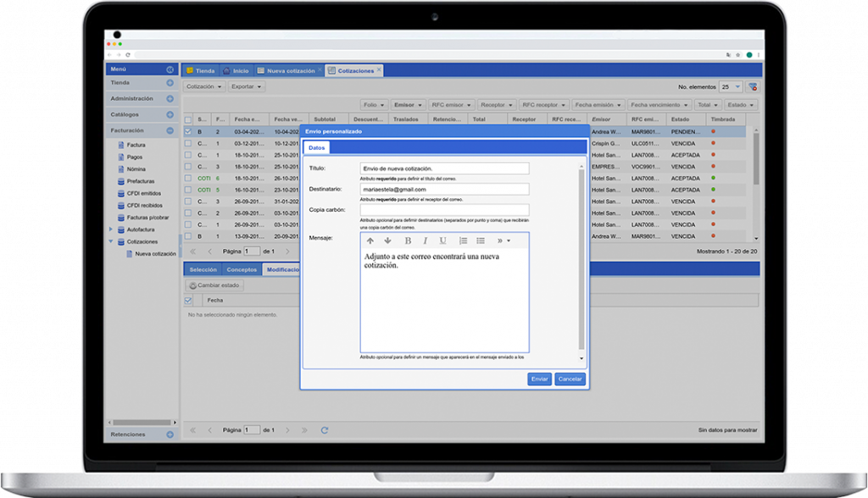Click the Cancelar button
Screen dimensions: 868x498
[570, 379]
